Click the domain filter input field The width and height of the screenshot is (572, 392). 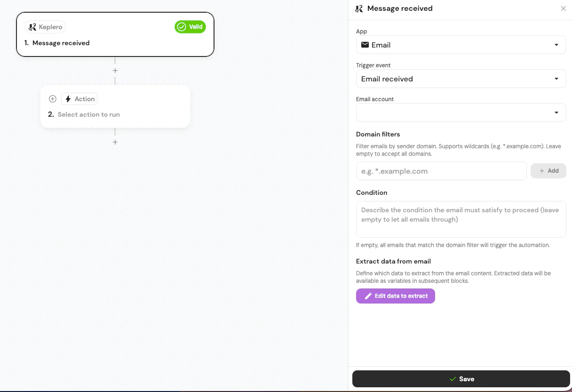pos(441,171)
